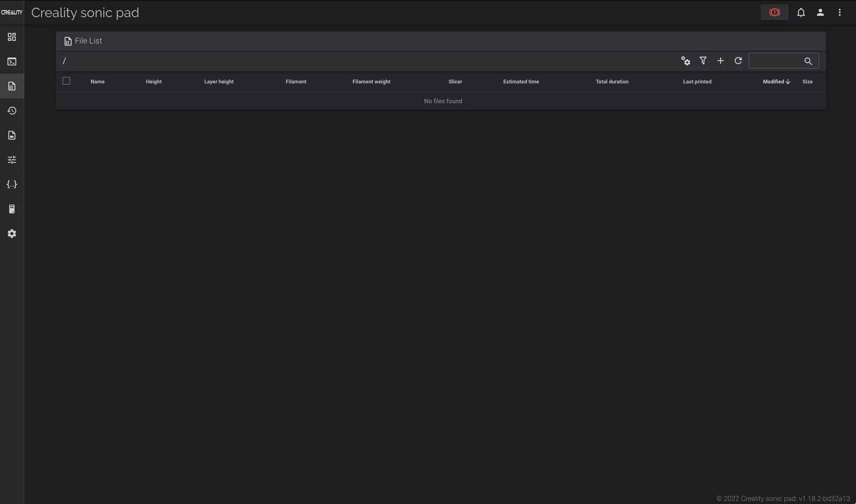This screenshot has height=504, width=856.
Task: Tick the select-all files checkbox
Action: pyautogui.click(x=66, y=81)
